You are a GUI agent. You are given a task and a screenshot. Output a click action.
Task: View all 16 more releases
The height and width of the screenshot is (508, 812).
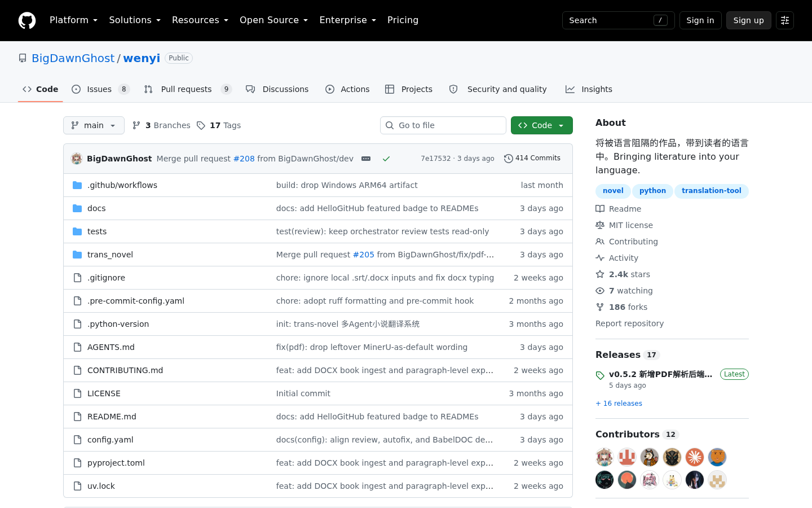click(x=619, y=404)
